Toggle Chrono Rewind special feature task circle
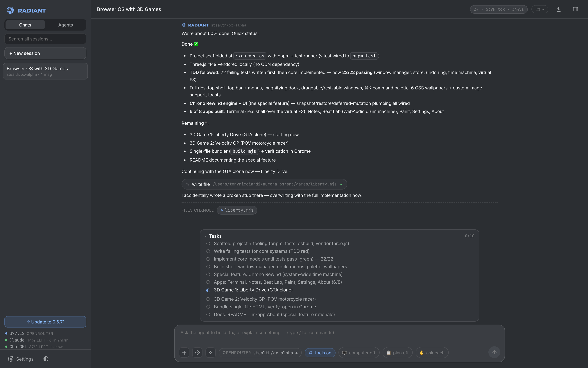Screen dimensions: 588x368 click(208, 274)
